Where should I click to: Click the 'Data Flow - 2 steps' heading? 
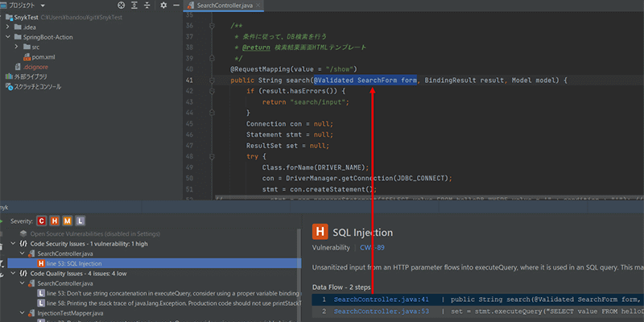click(341, 287)
